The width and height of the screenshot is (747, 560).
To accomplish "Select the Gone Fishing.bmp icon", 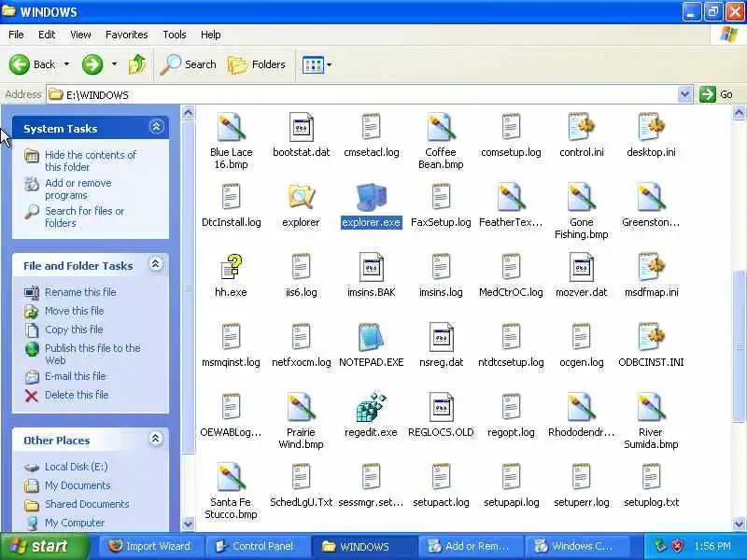I will coord(581,197).
